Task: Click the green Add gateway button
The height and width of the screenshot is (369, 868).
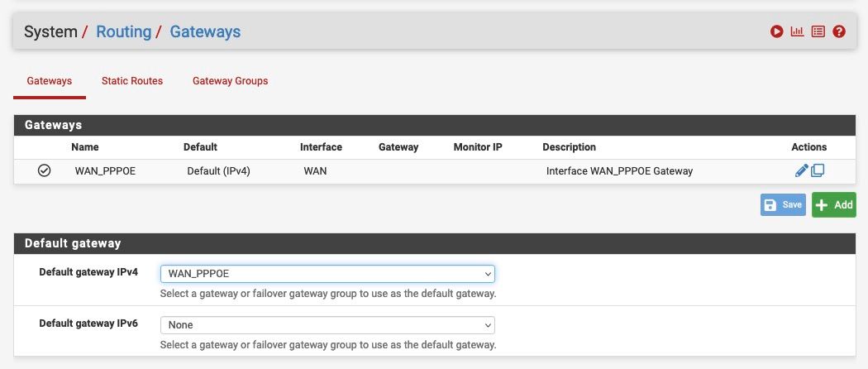Action: coord(833,205)
